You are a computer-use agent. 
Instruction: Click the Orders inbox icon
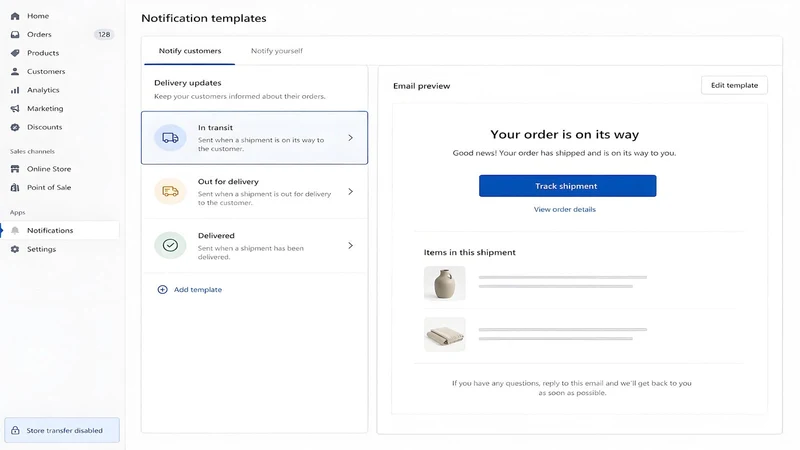pyautogui.click(x=15, y=35)
